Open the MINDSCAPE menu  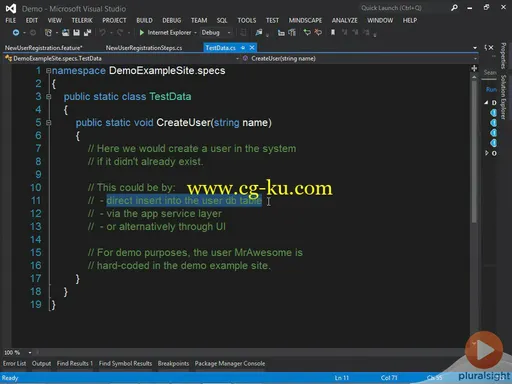[305, 20]
